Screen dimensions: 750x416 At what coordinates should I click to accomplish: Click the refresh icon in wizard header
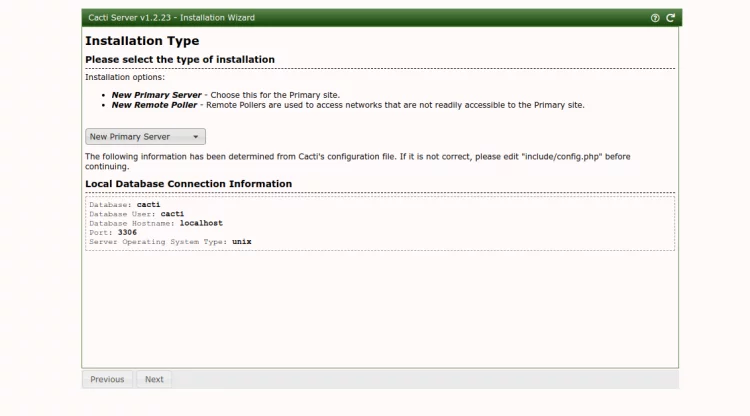(x=670, y=18)
